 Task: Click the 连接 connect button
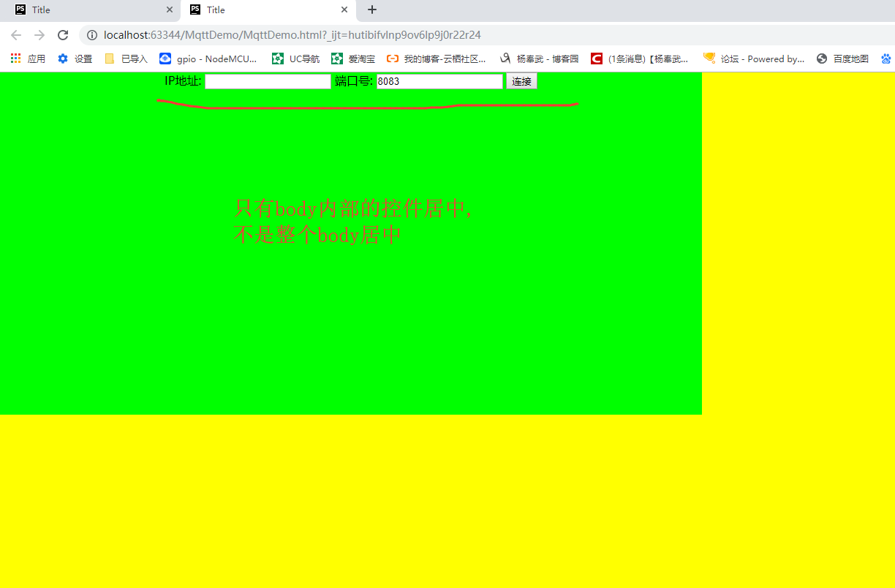tap(521, 81)
